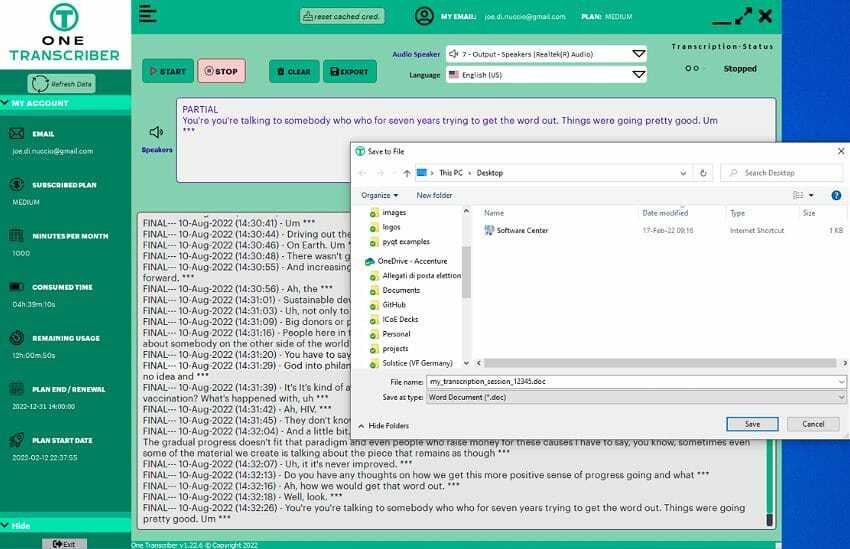Stop the transcription

coord(221,71)
